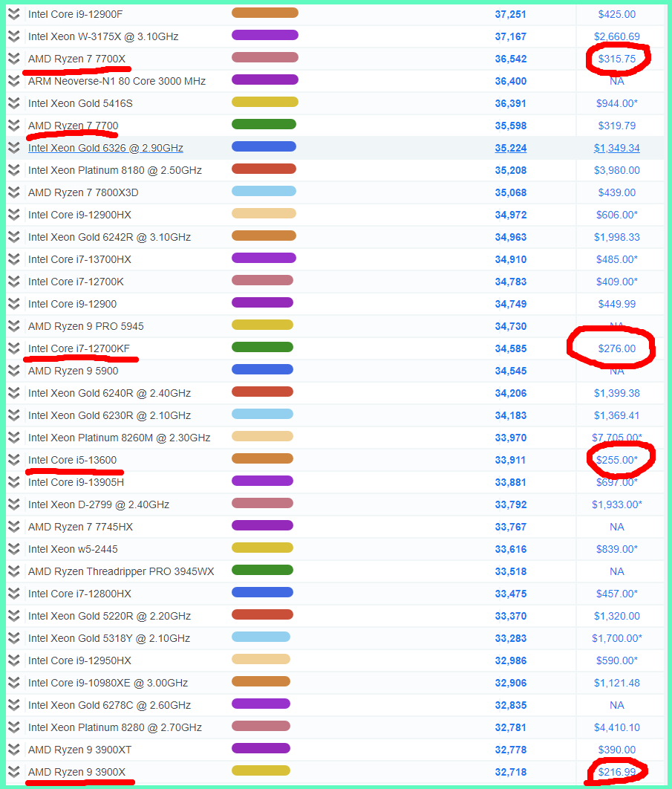672x789 pixels.
Task: Click the 32,718 score for Ryzen 9 3900X
Action: (511, 772)
